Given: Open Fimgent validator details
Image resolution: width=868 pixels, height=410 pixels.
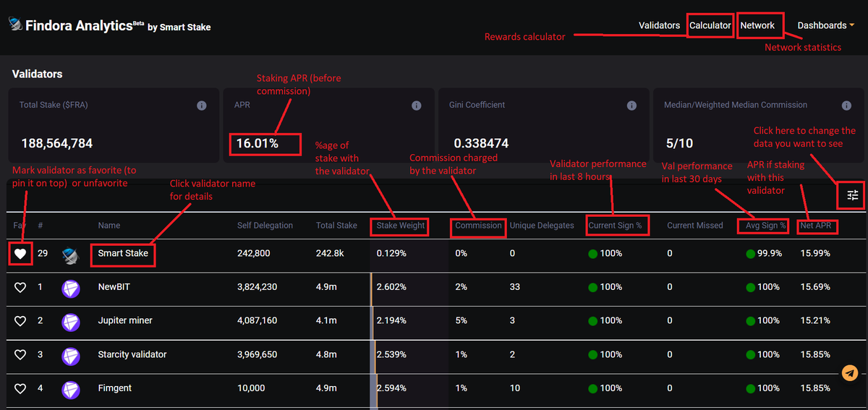Looking at the screenshot, I should click(x=115, y=388).
